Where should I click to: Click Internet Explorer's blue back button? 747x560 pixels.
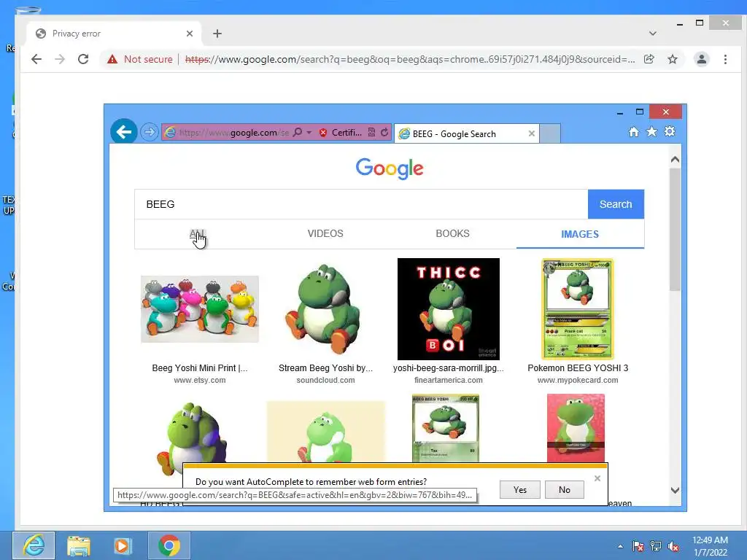[124, 131]
